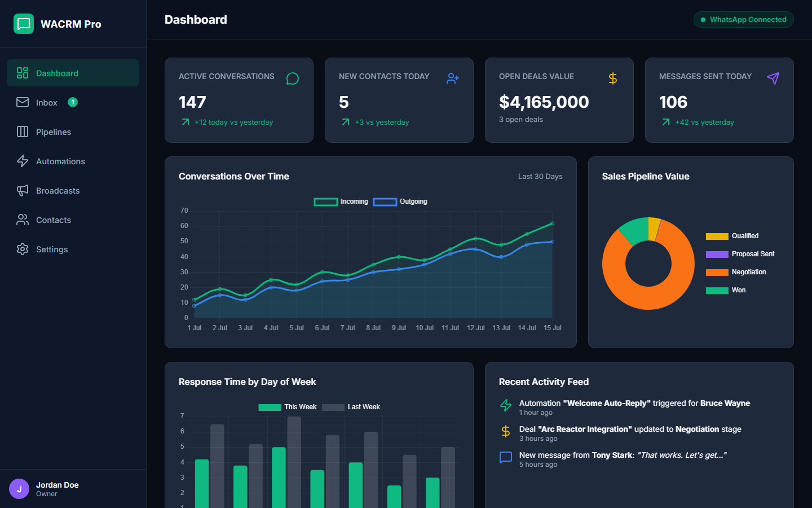Toggle This Week legend in response chart

(x=288, y=407)
